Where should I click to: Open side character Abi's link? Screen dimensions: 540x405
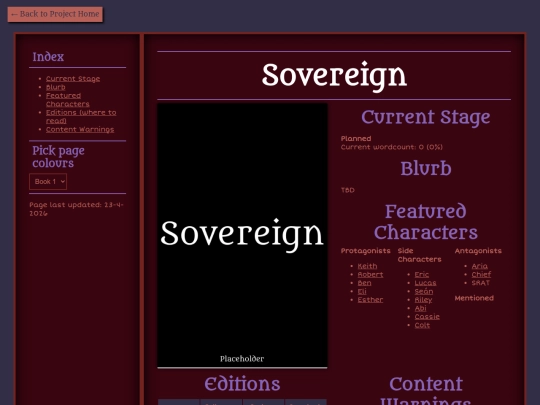tap(420, 308)
